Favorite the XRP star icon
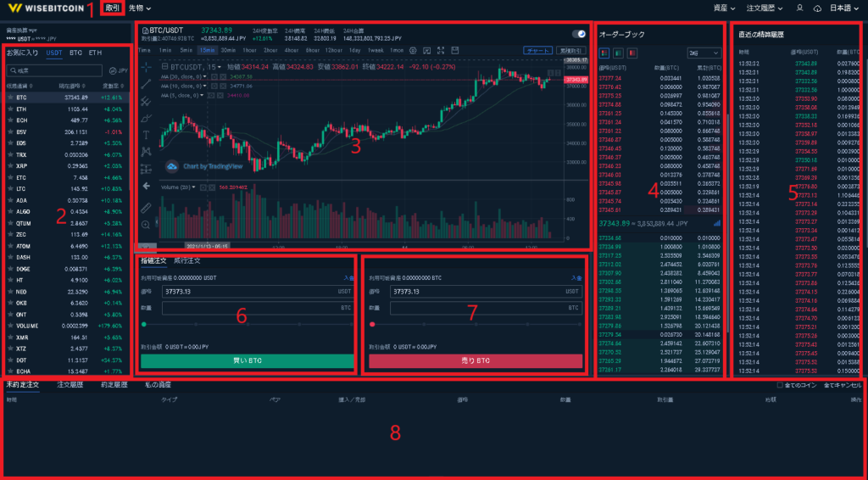This screenshot has width=868, height=480. (9, 165)
